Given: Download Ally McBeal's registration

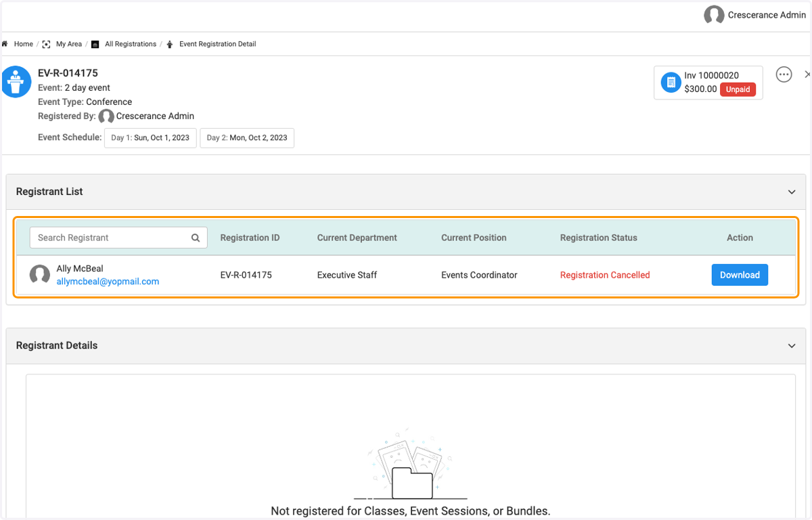Looking at the screenshot, I should tap(740, 275).
